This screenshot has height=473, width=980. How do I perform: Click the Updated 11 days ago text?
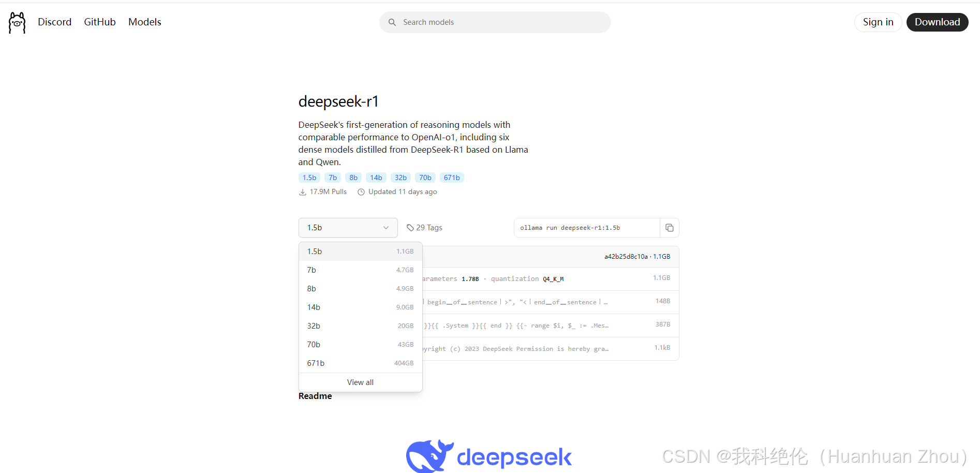coord(403,191)
